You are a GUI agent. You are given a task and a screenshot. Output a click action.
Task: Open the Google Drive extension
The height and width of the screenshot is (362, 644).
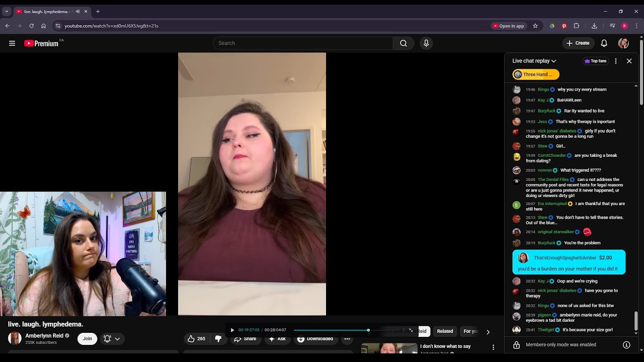(552, 26)
